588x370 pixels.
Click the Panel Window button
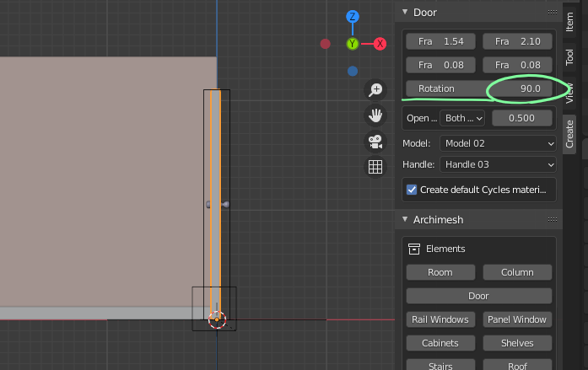[517, 319]
